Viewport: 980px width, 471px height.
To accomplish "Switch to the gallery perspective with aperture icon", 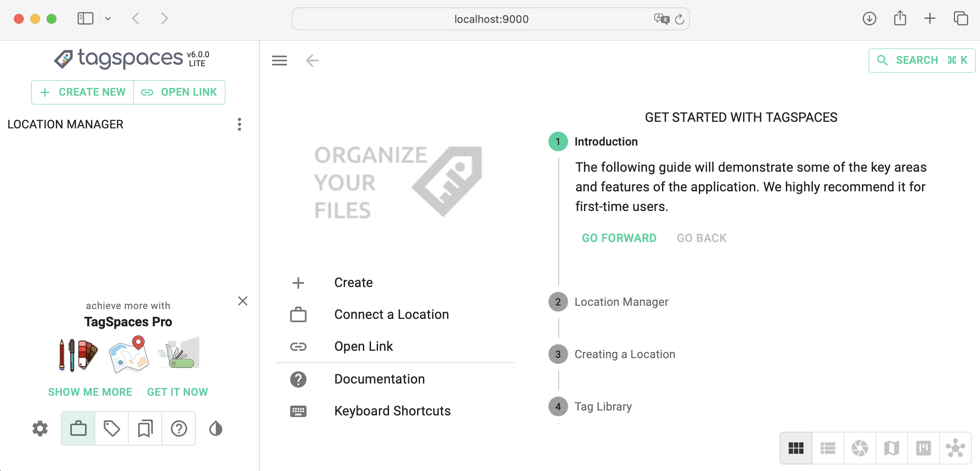I will [859, 448].
